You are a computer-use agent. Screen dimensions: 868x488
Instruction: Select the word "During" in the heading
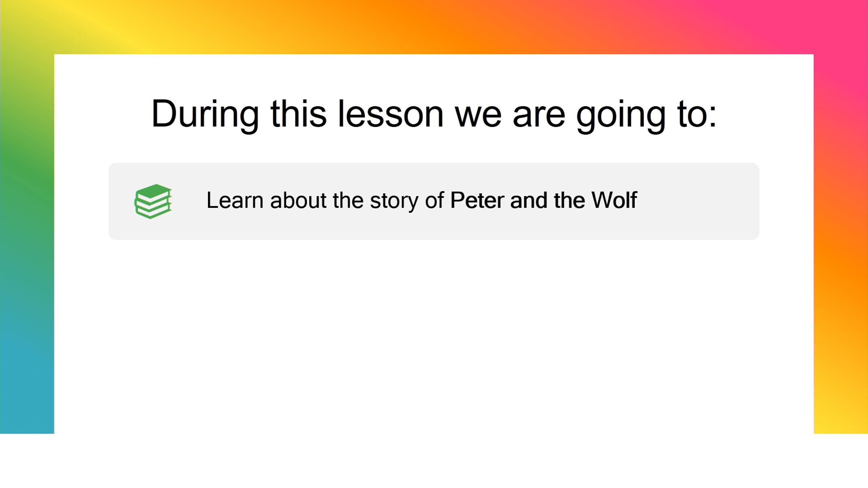[x=205, y=114]
